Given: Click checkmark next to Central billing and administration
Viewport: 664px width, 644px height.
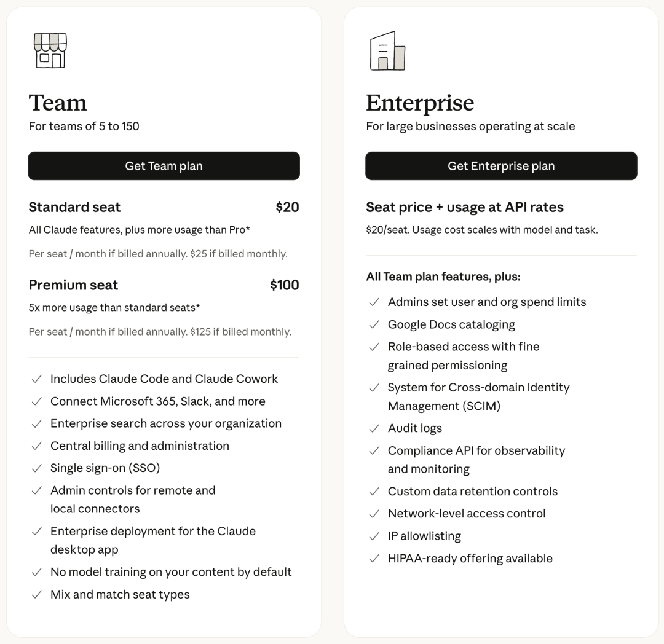Looking at the screenshot, I should pos(37,446).
